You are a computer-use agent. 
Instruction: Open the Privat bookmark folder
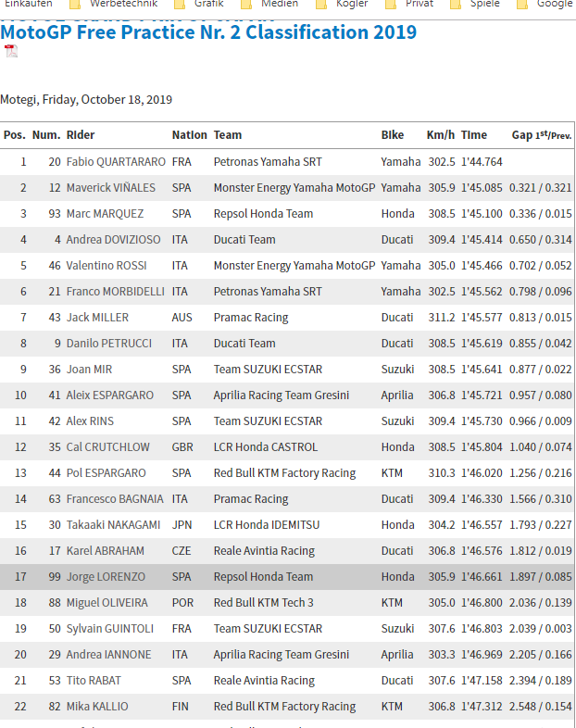point(409,4)
